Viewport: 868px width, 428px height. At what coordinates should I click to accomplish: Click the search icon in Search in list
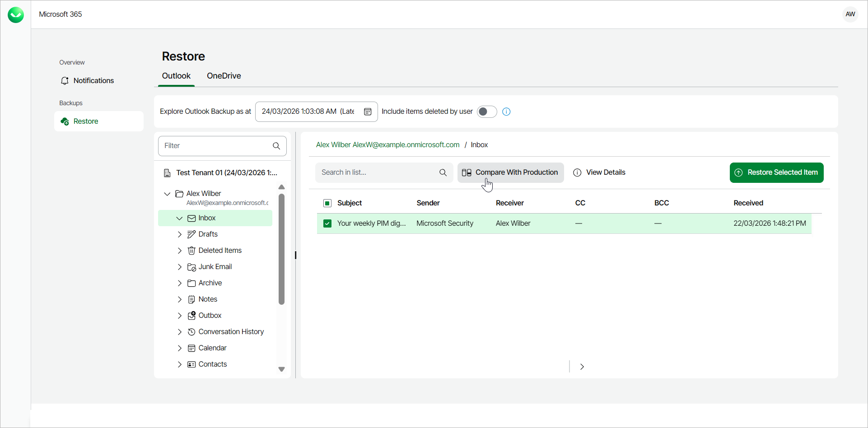pos(443,172)
